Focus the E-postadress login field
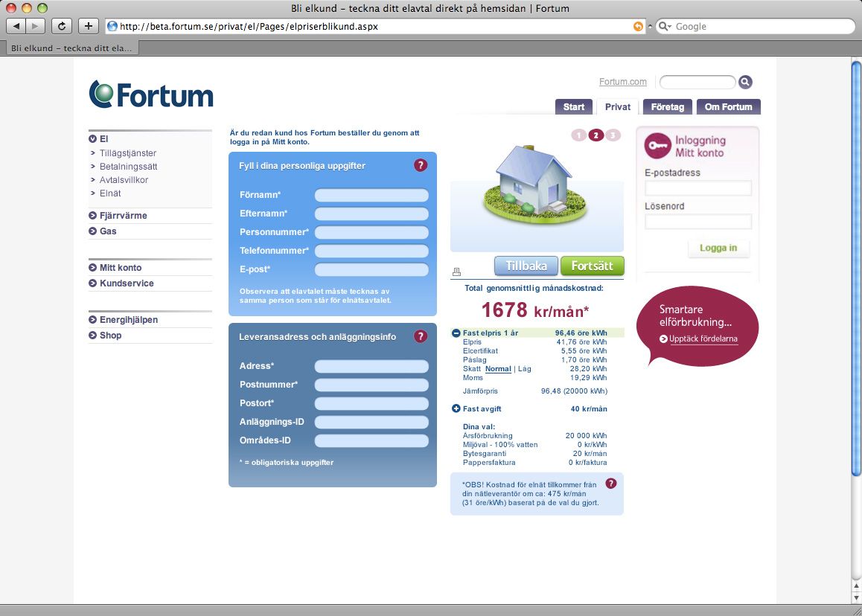The image size is (862, 616). click(x=698, y=188)
